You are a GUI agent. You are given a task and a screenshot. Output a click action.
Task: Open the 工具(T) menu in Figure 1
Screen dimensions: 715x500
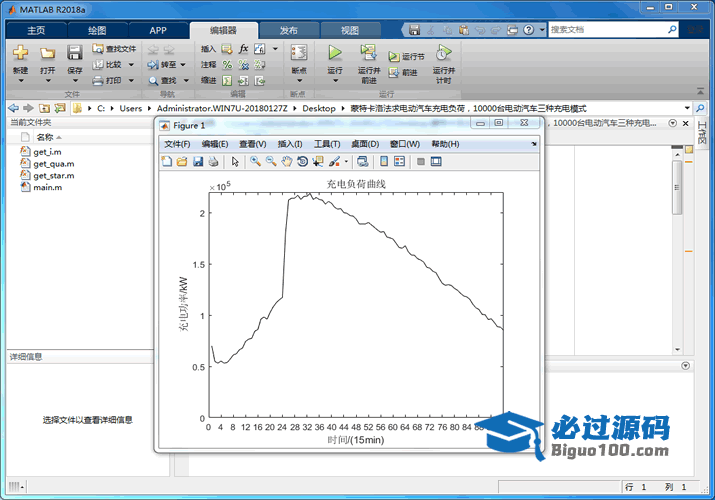[x=327, y=144]
